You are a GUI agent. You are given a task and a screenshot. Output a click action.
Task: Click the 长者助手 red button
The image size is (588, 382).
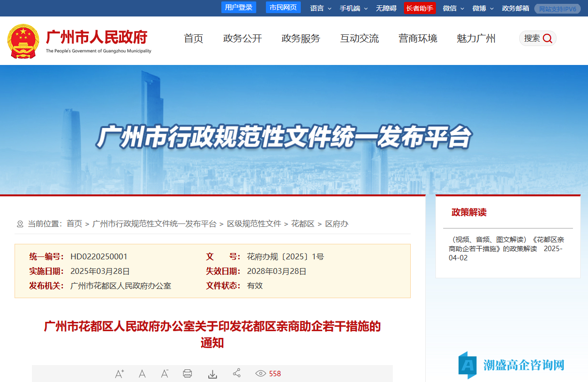(x=419, y=8)
